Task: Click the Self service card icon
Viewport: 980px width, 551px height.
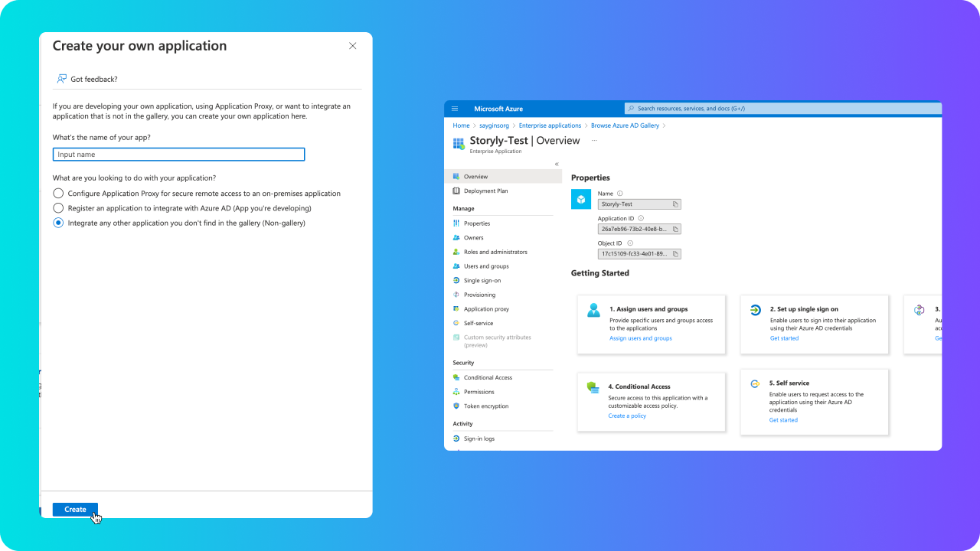Action: (x=755, y=383)
